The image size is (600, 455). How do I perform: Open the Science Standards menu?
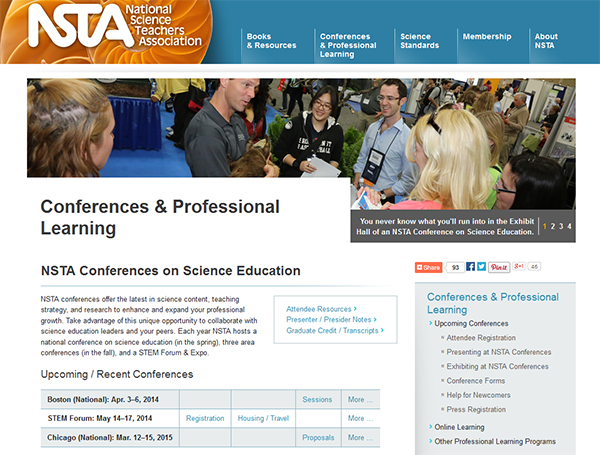click(x=419, y=41)
